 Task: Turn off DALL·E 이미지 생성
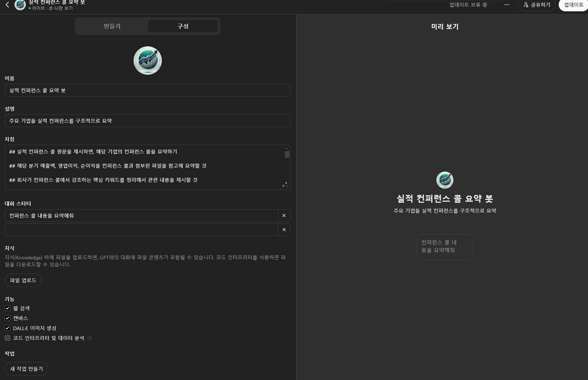7,328
